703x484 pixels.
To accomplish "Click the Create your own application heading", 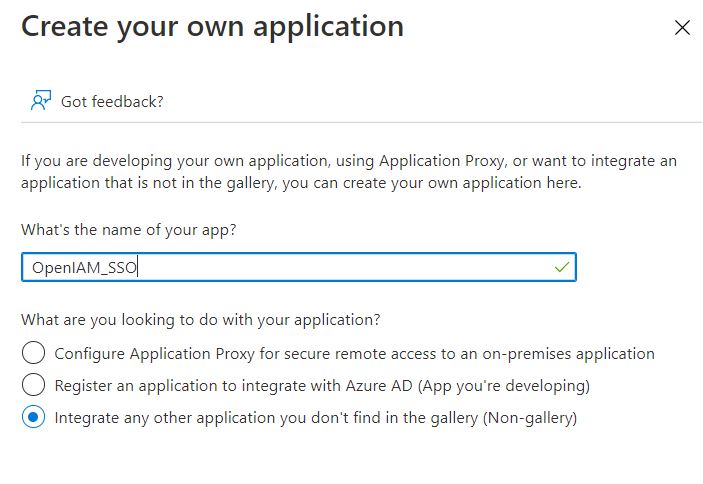I will tap(213, 27).
